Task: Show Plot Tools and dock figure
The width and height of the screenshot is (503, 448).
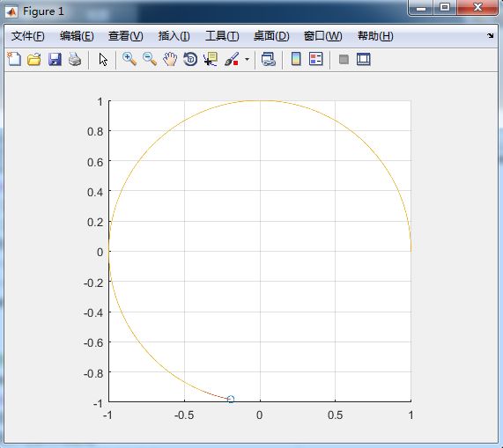Action: [364, 59]
